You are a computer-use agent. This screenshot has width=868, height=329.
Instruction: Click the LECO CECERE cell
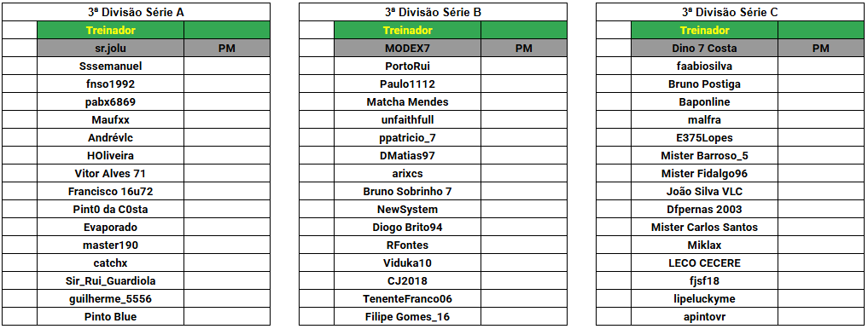(705, 263)
